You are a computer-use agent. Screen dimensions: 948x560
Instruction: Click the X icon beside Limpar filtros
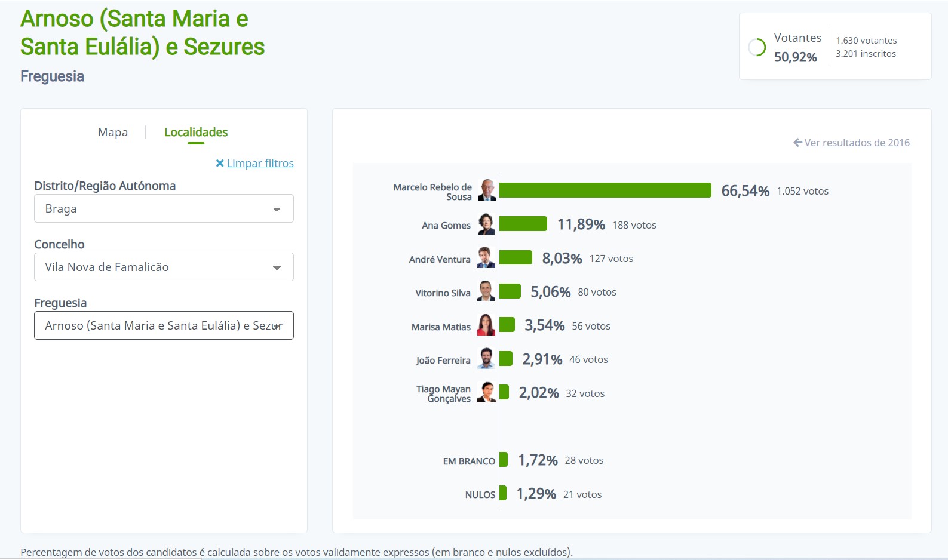pos(220,163)
